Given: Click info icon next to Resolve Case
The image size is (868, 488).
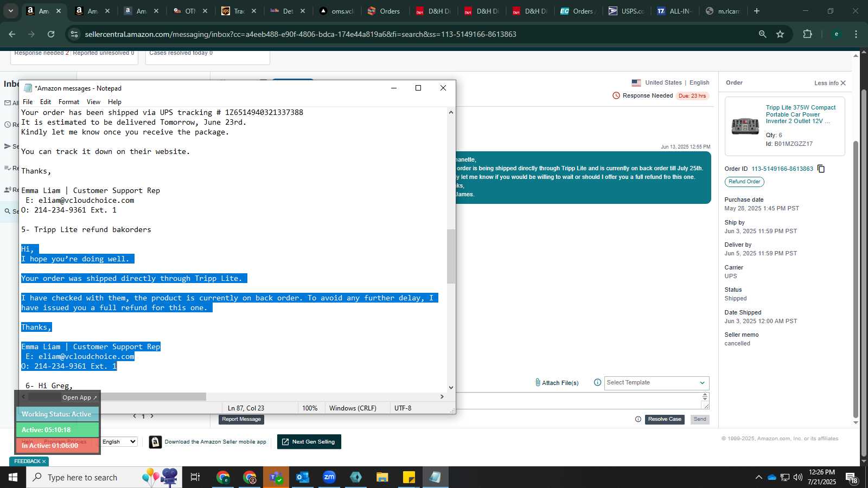Looking at the screenshot, I should point(638,419).
